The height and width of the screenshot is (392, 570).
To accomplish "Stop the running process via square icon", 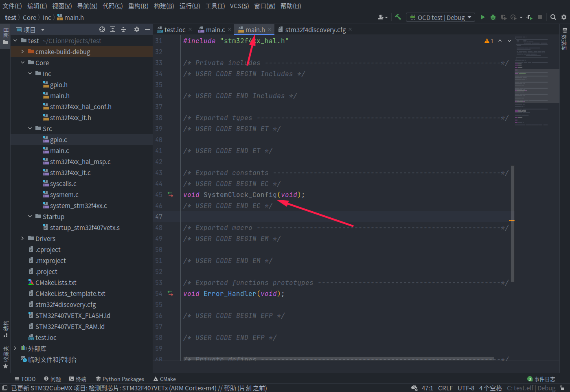I will point(540,18).
